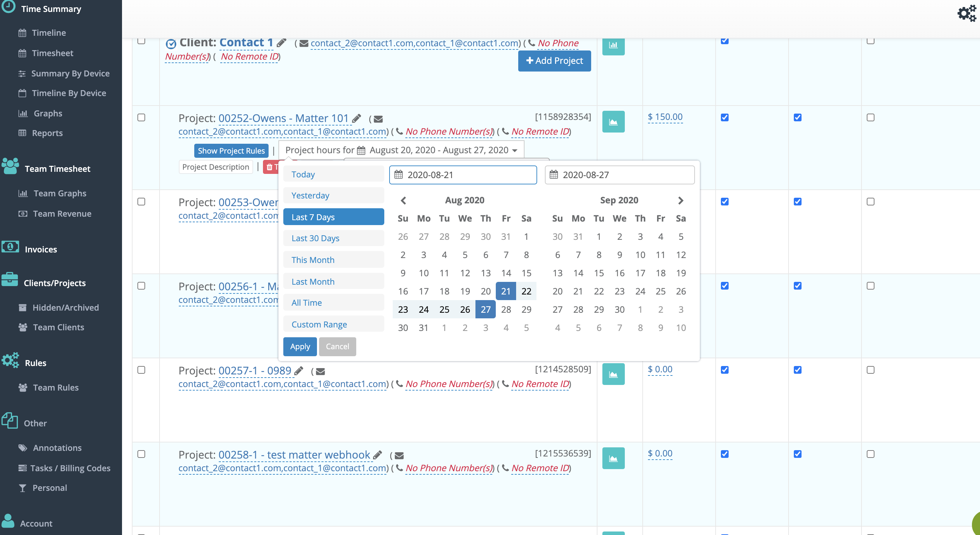Click envelope icon for project 00258-1
The height and width of the screenshot is (535, 980).
tap(399, 455)
